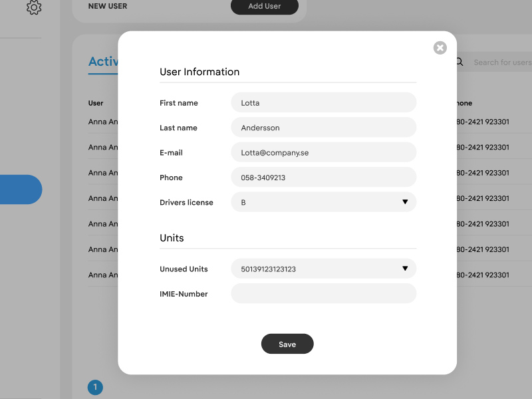Image resolution: width=532 pixels, height=399 pixels.
Task: Select the first Anna row in table
Action: tap(102, 122)
